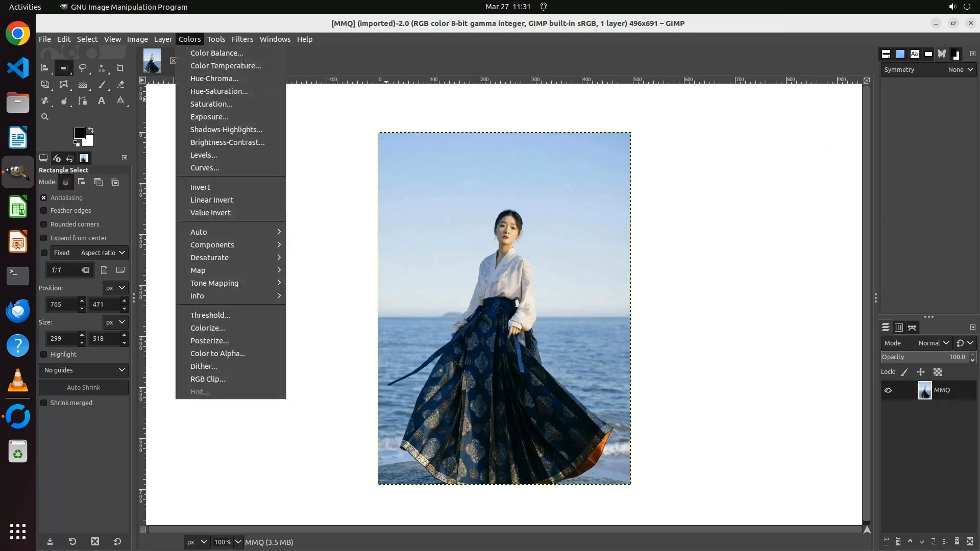
Task: Select the Crop tool
Action: click(x=120, y=68)
